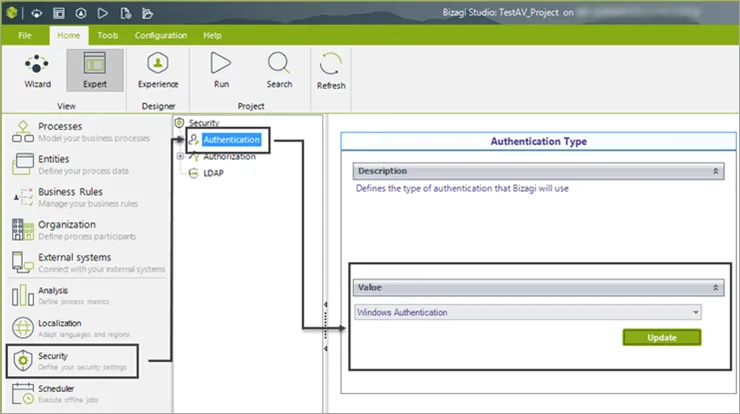Image resolution: width=740 pixels, height=414 pixels.
Task: Click the upper splitter collapse arrow
Action: click(x=325, y=305)
